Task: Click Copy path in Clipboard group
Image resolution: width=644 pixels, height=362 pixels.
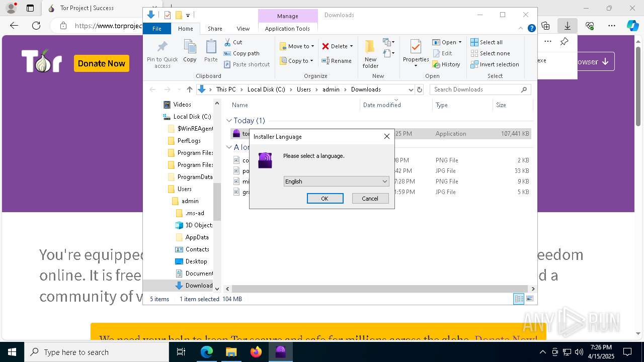Action: click(x=242, y=53)
